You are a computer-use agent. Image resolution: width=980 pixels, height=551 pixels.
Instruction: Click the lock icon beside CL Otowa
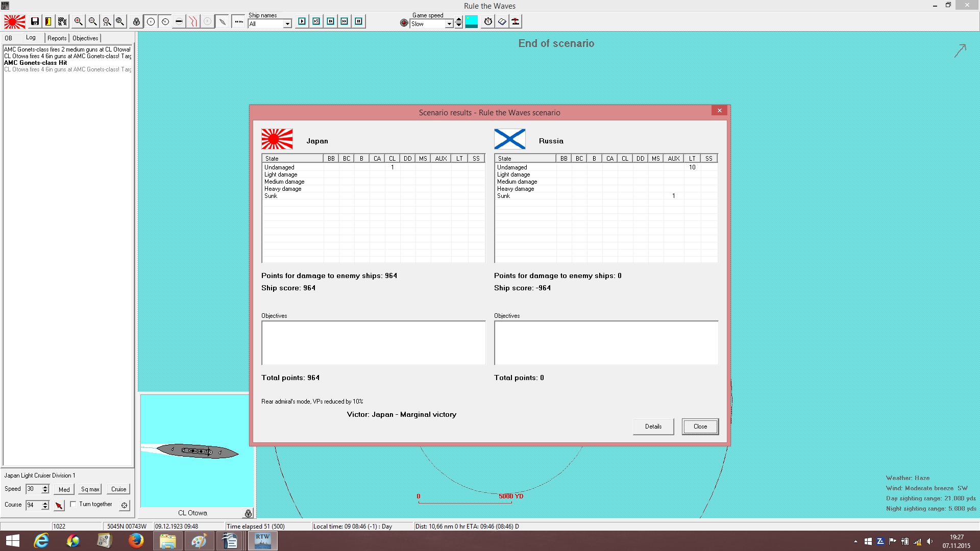tap(248, 513)
